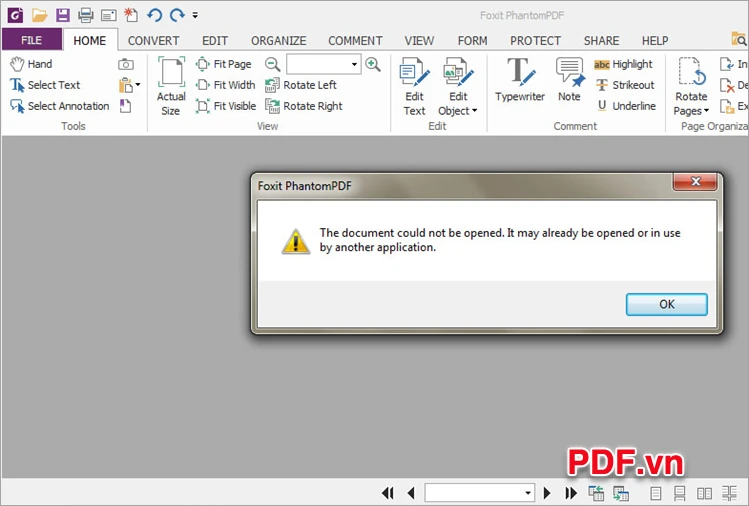Go to next page in navigation bar
The image size is (749, 506).
pyautogui.click(x=547, y=493)
